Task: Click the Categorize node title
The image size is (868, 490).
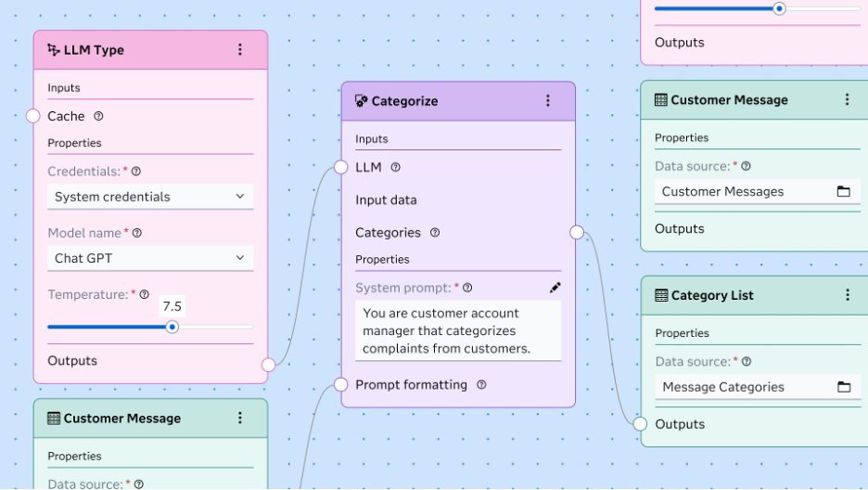Action: [x=404, y=101]
